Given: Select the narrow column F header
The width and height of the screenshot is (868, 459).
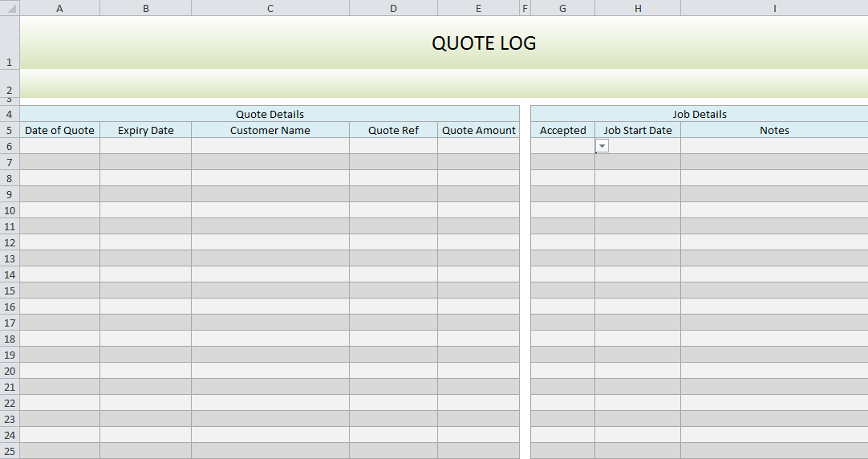Looking at the screenshot, I should 525,8.
